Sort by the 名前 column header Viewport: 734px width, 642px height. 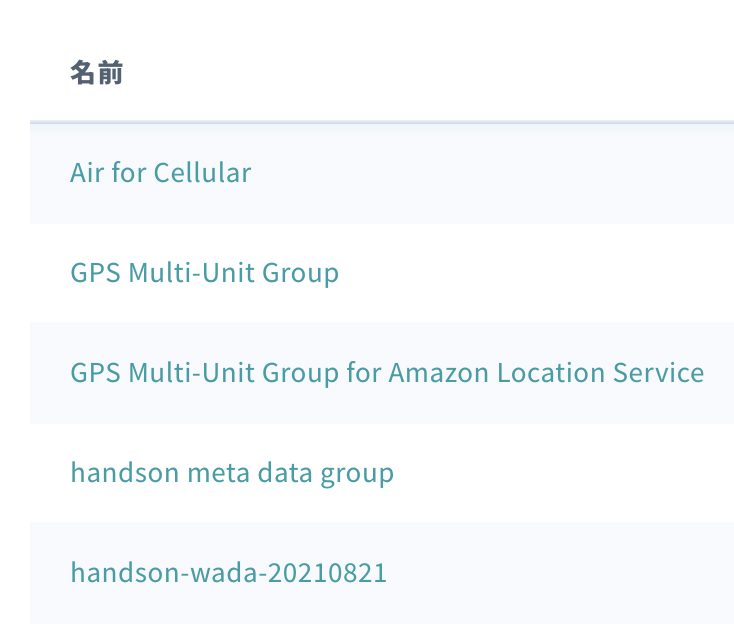(x=96, y=73)
